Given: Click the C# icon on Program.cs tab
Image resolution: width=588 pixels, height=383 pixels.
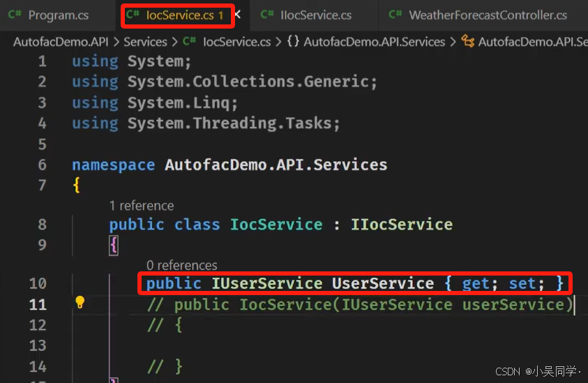Looking at the screenshot, I should point(15,15).
